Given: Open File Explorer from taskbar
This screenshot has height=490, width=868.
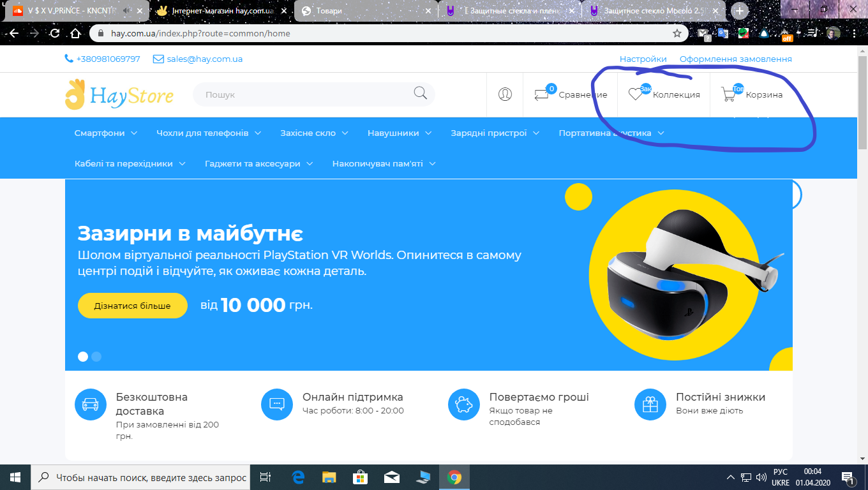Looking at the screenshot, I should [329, 477].
